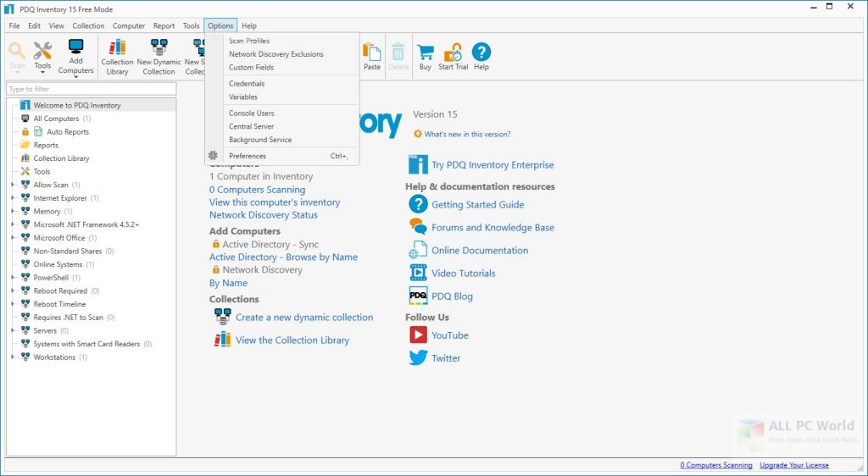Open Network Discovery Status link

264,215
